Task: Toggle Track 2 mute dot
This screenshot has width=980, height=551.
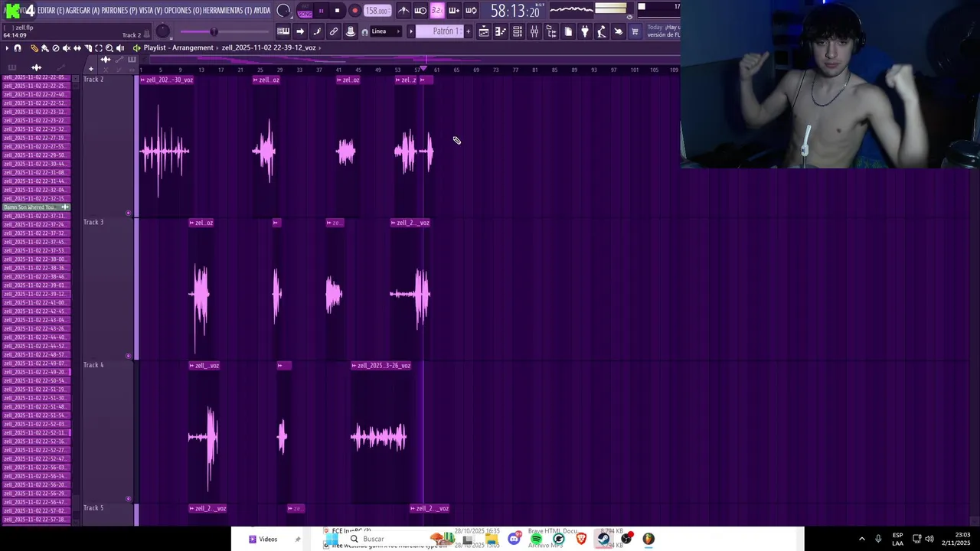Action: (x=128, y=213)
